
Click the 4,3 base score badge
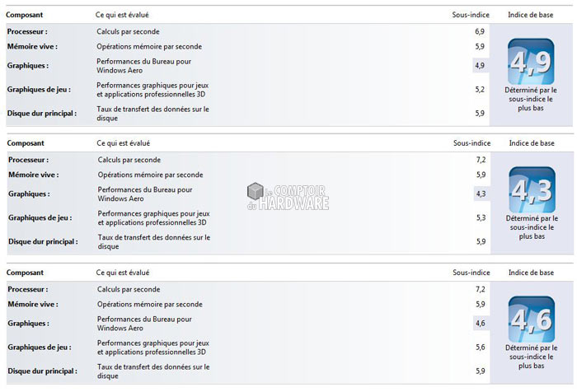[x=531, y=190]
